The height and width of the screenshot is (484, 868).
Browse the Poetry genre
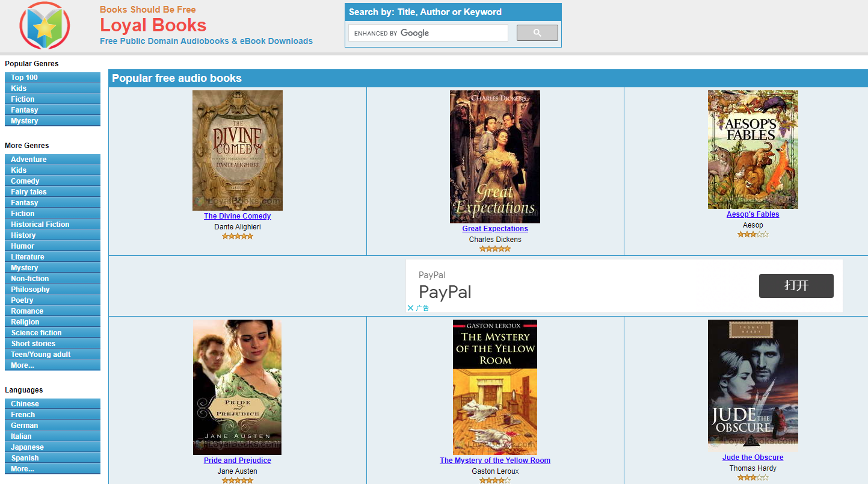(x=52, y=300)
